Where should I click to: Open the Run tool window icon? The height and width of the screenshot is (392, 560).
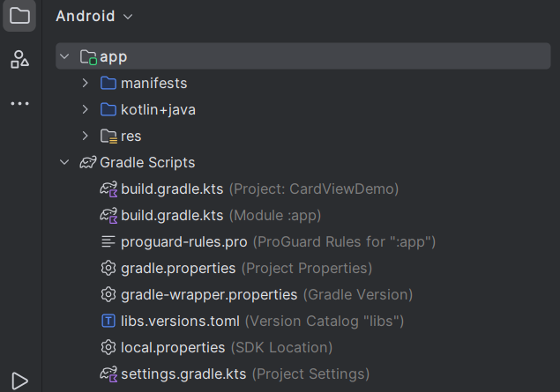pos(19,381)
